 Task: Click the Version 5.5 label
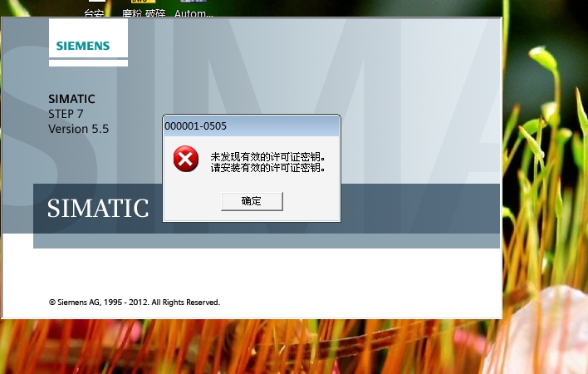click(78, 129)
